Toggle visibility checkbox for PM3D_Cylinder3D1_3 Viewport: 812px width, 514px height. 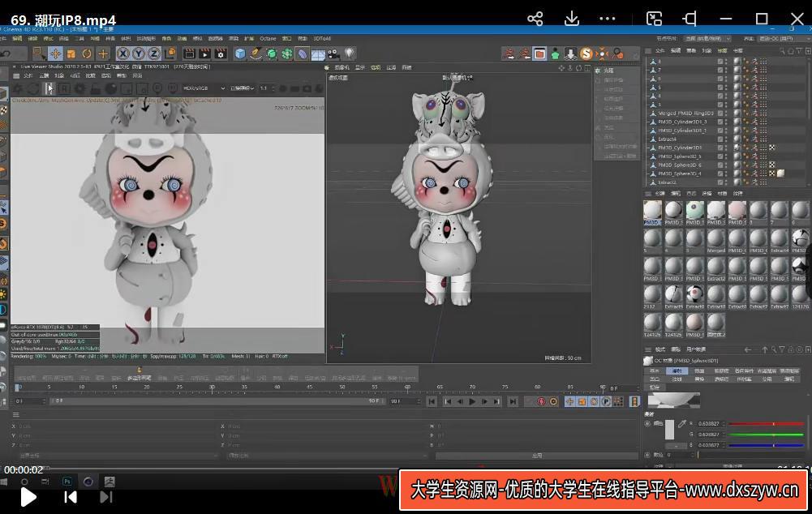click(720, 122)
